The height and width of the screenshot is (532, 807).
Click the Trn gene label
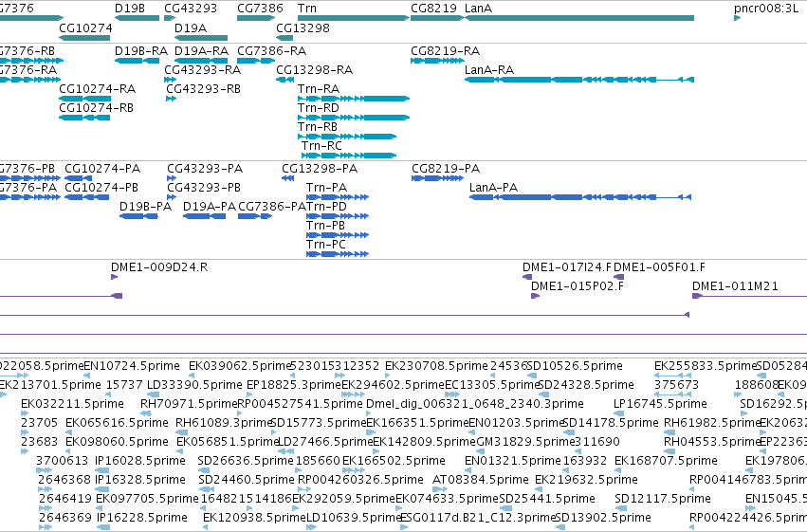pos(307,9)
